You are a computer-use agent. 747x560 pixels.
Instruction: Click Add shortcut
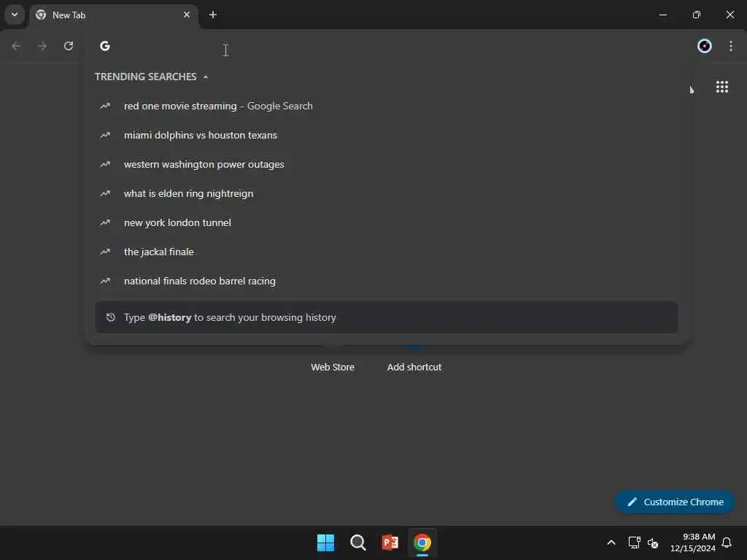coord(414,367)
